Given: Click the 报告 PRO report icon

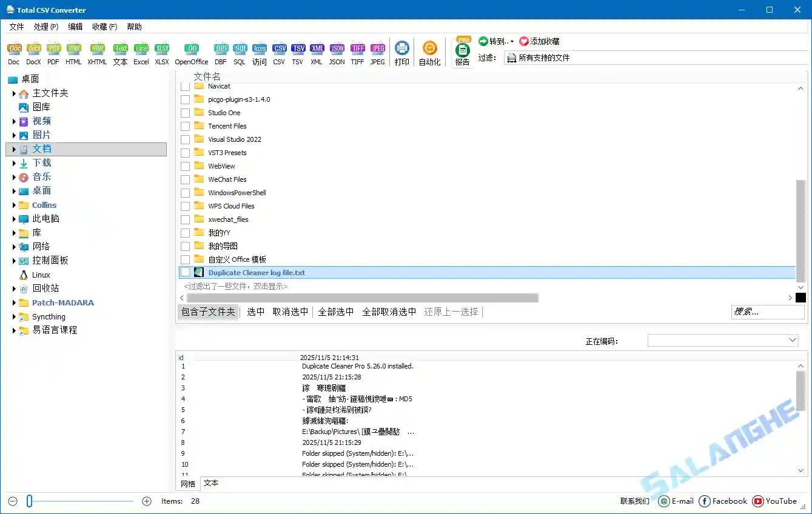Looking at the screenshot, I should point(461,53).
